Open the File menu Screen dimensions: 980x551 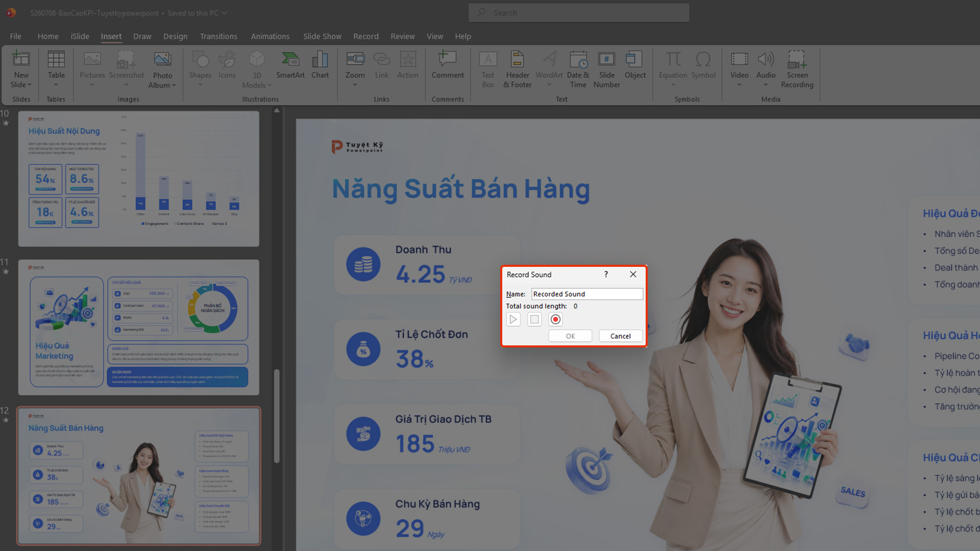click(x=16, y=36)
